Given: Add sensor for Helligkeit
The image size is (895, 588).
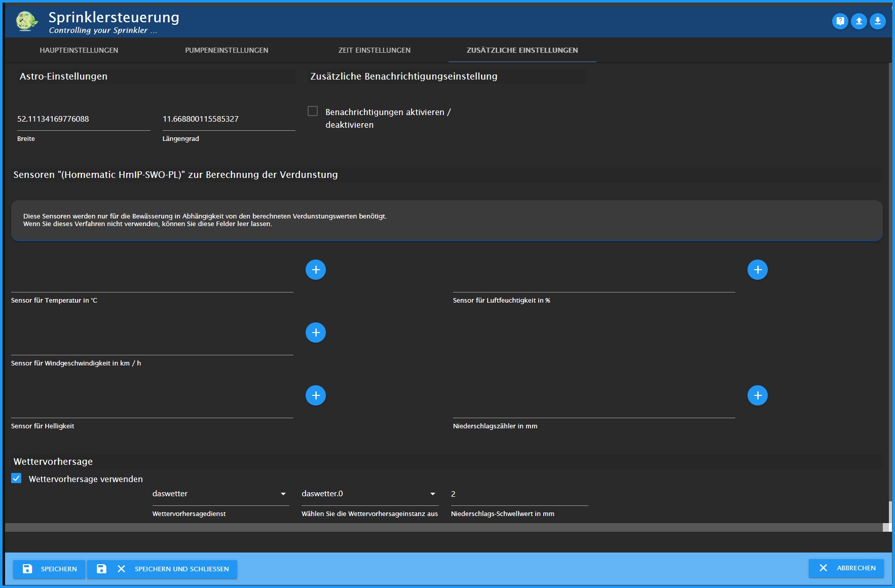Looking at the screenshot, I should tap(315, 395).
